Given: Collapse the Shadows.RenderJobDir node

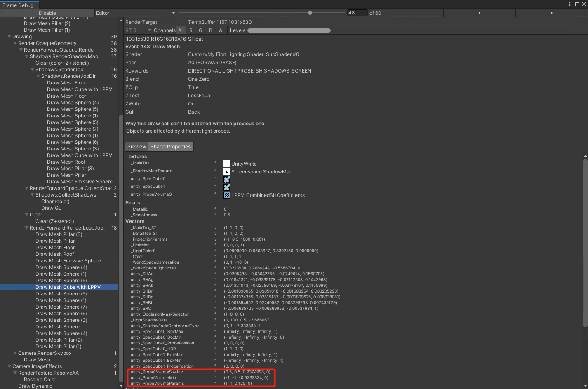Looking at the screenshot, I should click(x=38, y=76).
